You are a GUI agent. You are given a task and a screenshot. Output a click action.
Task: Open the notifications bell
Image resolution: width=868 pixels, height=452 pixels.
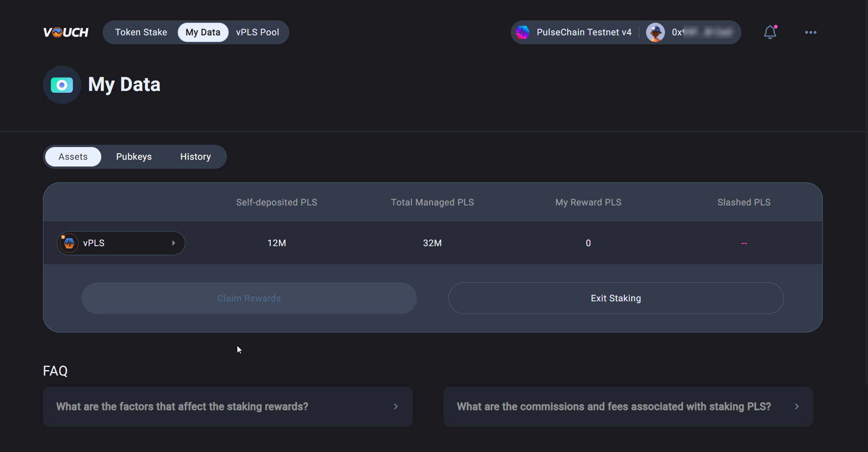click(x=770, y=32)
